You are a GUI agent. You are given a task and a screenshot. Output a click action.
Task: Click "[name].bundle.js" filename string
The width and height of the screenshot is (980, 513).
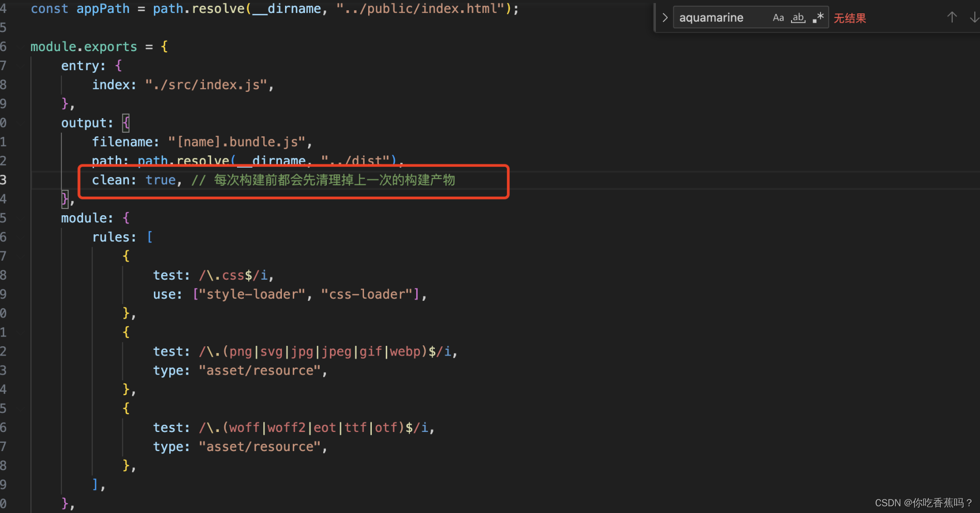(x=237, y=142)
